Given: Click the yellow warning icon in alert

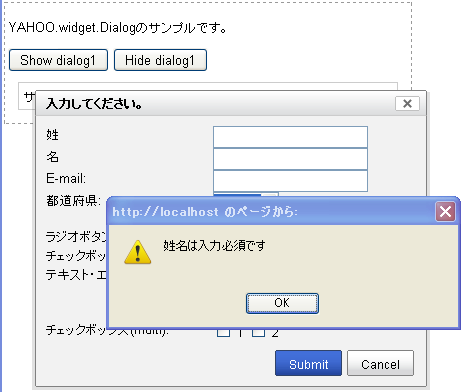Looking at the screenshot, I should click(138, 252).
